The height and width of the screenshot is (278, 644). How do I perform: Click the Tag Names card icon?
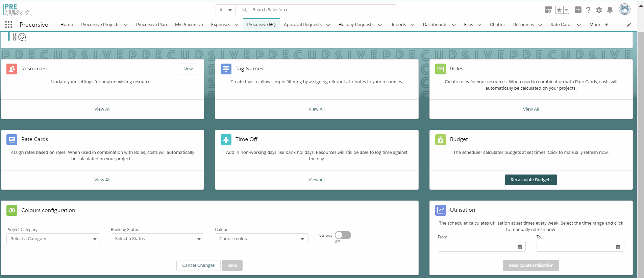click(x=226, y=69)
